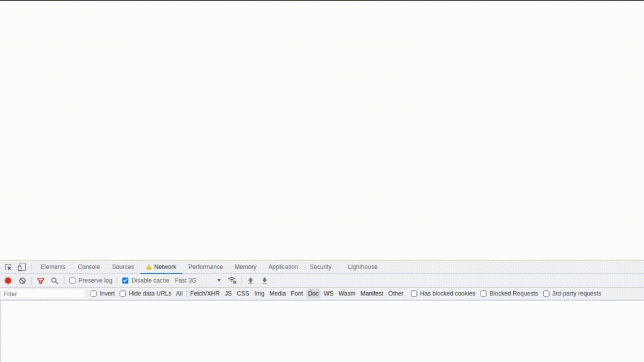Select the Fetch/XHR request filter
This screenshot has width=644, height=362.
(x=204, y=293)
